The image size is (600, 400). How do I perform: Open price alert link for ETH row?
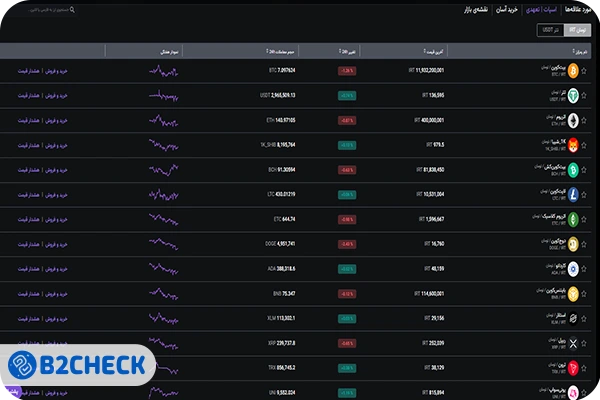[27, 120]
